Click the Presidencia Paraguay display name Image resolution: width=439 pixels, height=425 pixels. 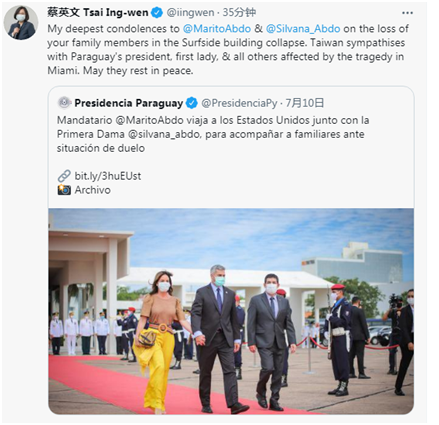tap(129, 103)
